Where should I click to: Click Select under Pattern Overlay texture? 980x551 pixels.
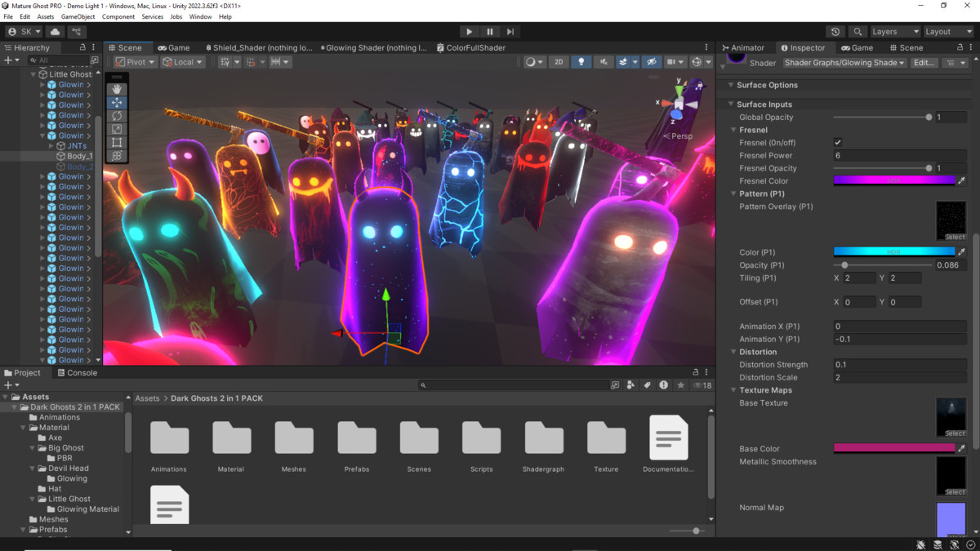[x=954, y=238]
